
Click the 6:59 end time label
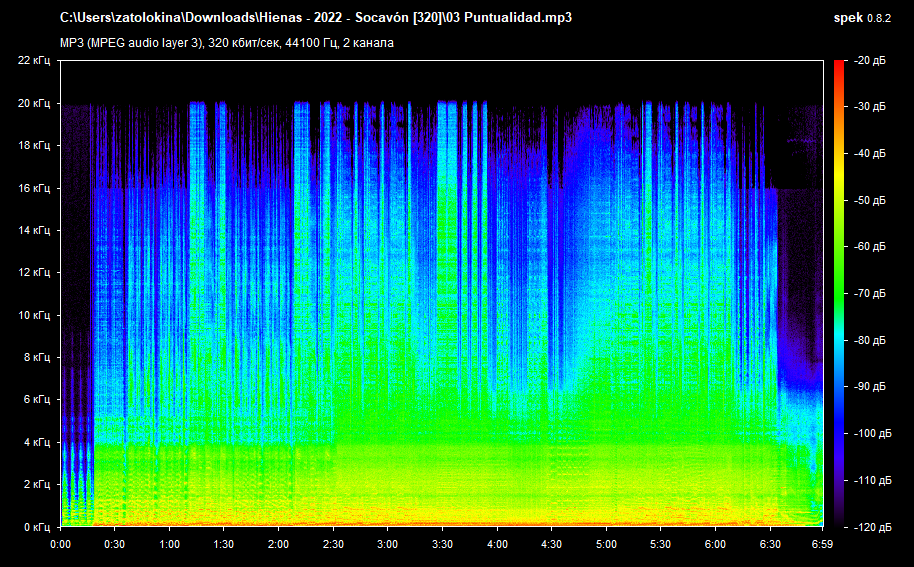(822, 544)
